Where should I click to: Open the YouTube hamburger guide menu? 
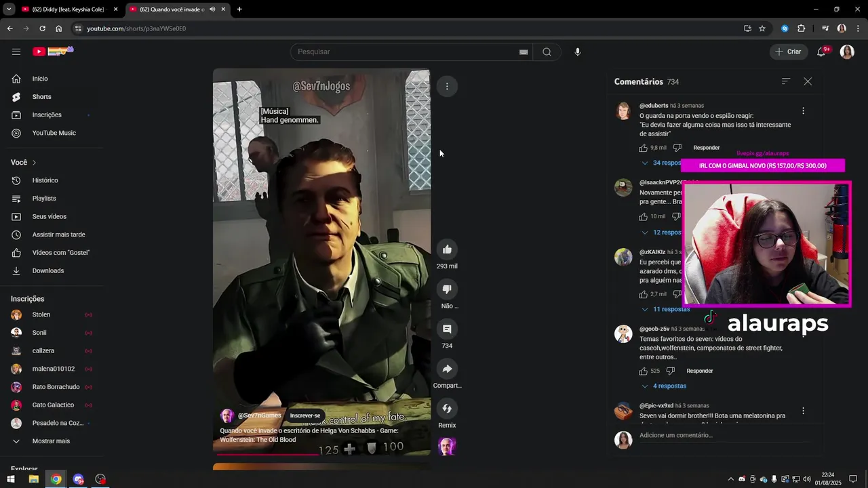point(16,52)
